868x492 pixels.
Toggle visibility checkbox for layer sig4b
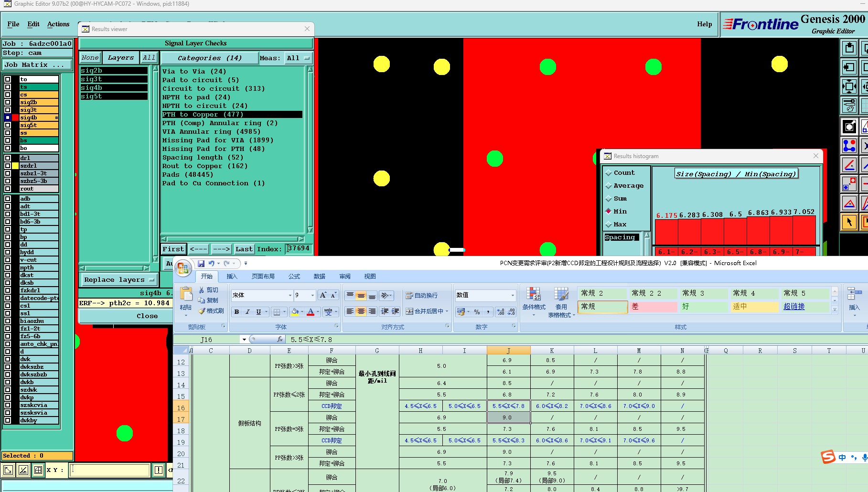point(8,118)
